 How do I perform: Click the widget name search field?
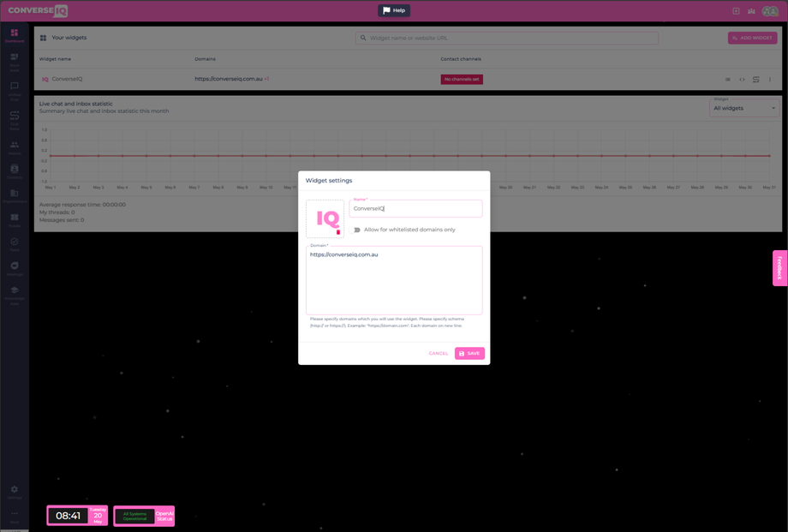pos(505,38)
